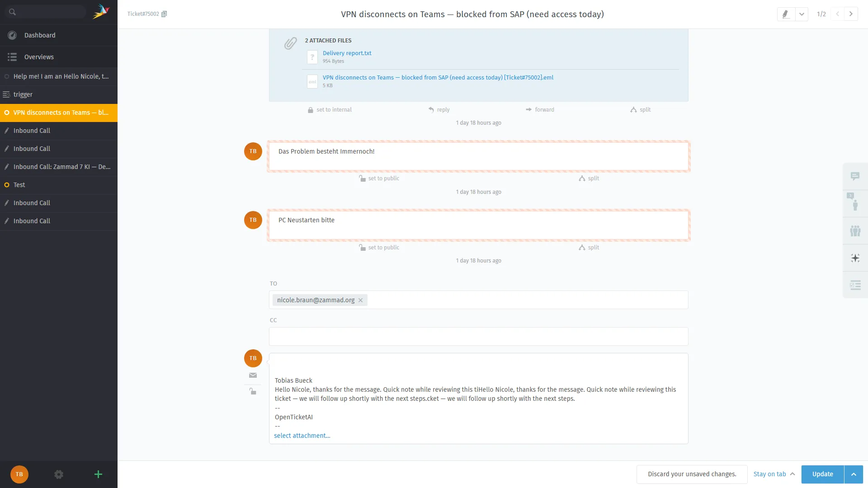Expand the highlighter color dropdown

click(802, 14)
